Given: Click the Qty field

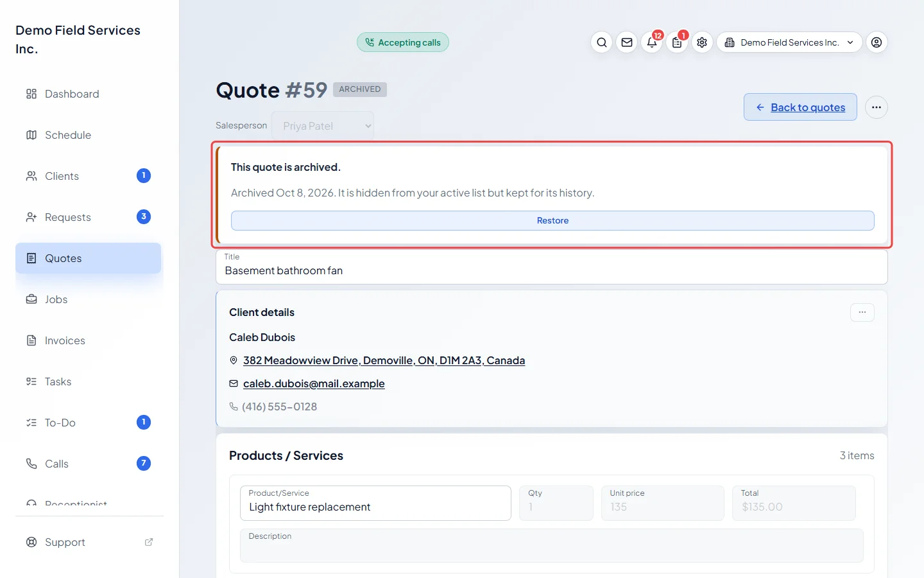Looking at the screenshot, I should [556, 503].
